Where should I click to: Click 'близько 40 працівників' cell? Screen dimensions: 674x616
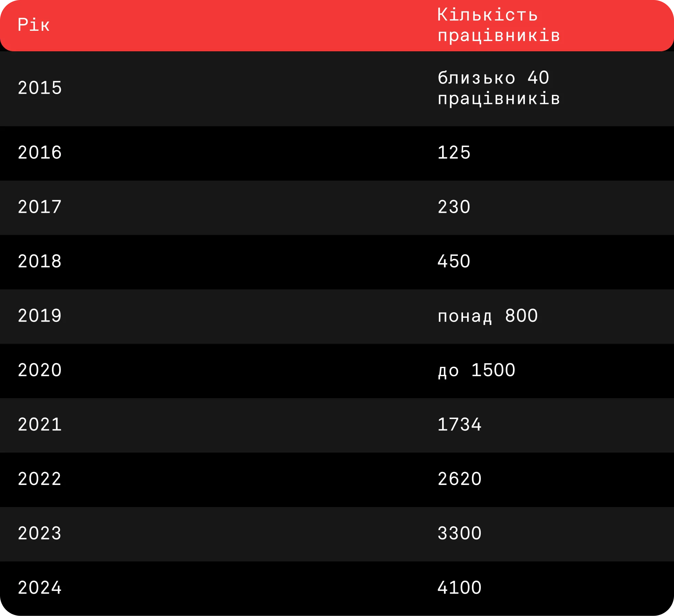click(x=499, y=88)
